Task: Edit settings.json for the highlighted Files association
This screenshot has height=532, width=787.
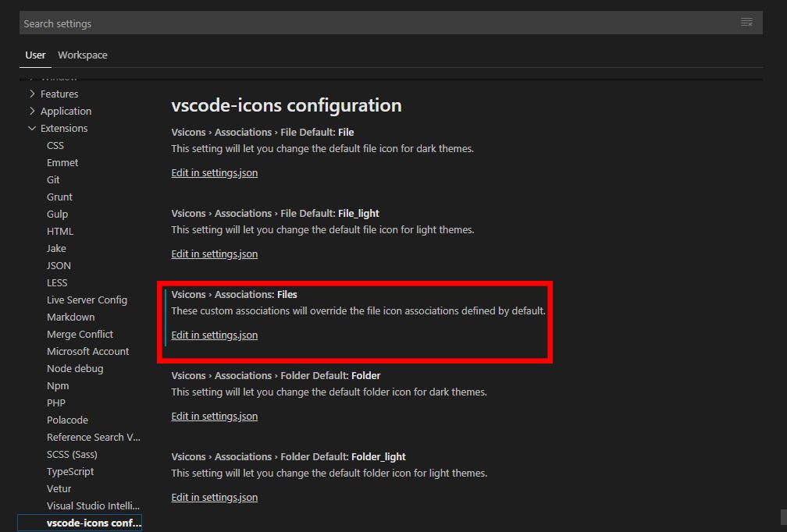Action: 214,335
